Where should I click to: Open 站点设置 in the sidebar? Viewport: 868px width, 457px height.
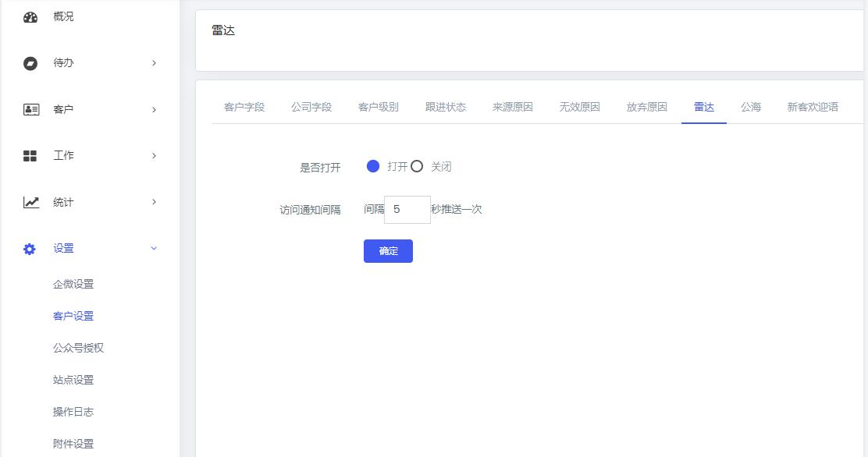tap(73, 380)
